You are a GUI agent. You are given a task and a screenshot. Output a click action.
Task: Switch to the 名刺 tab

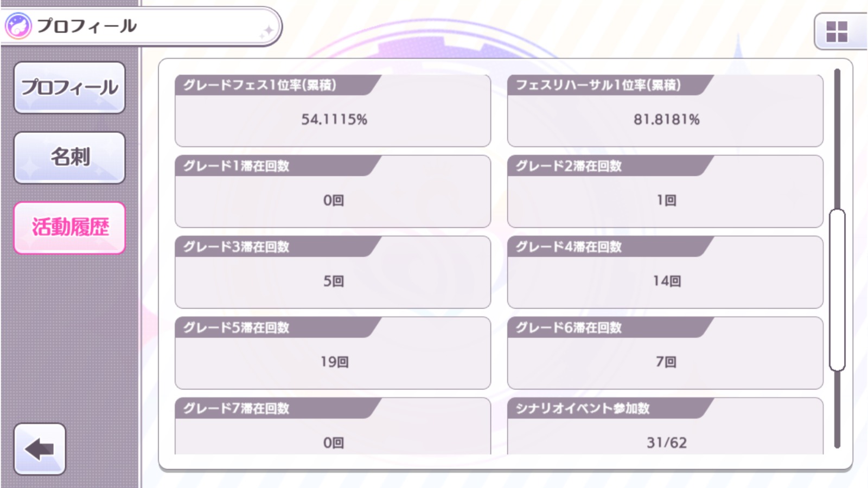point(69,157)
